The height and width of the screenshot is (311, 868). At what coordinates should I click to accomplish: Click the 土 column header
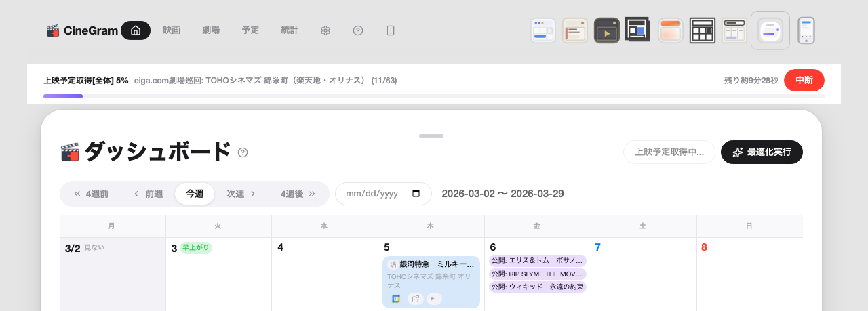(x=643, y=226)
